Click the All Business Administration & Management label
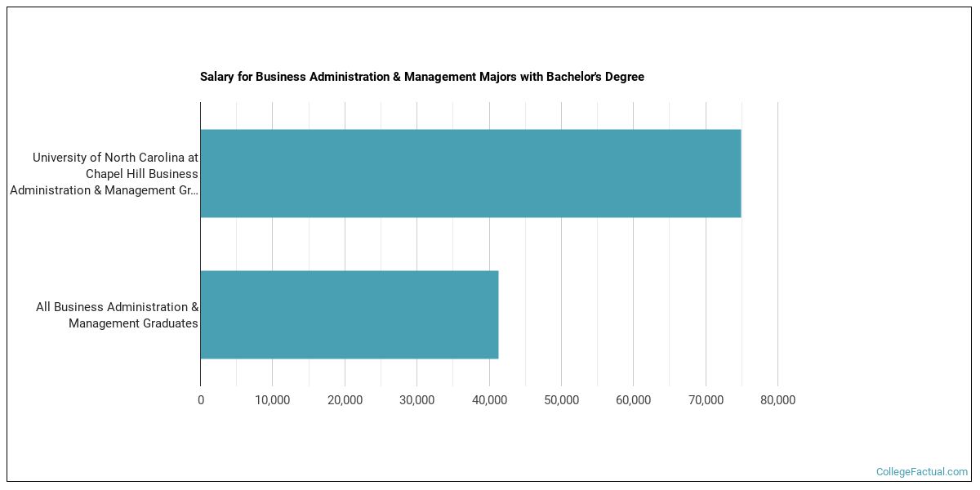 pos(117,315)
